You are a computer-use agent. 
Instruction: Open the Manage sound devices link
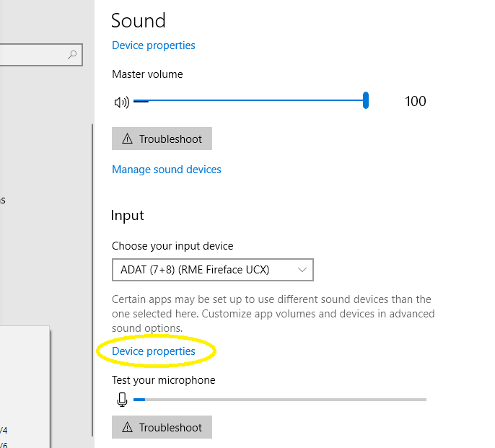[167, 170]
